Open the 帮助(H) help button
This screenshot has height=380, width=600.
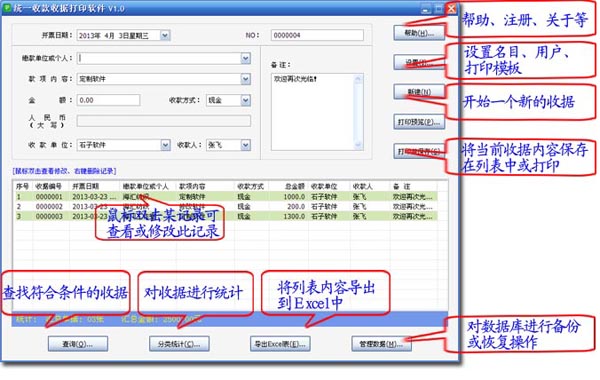(x=419, y=33)
